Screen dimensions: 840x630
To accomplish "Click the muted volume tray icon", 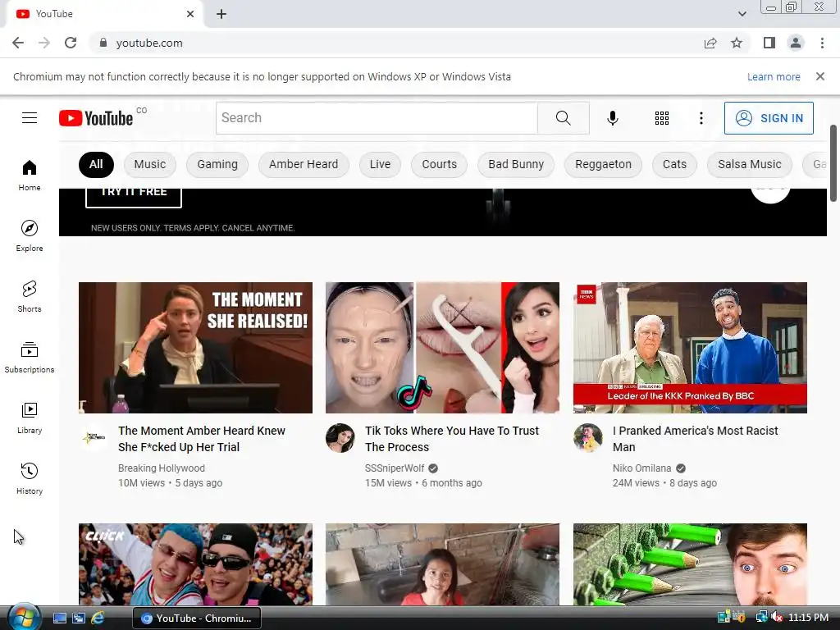I will [x=777, y=617].
